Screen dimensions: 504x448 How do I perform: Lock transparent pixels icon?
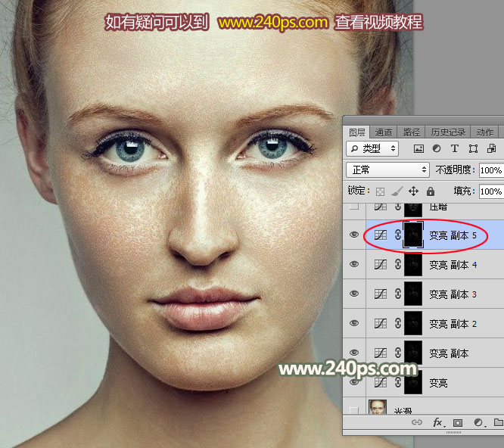coord(380,191)
